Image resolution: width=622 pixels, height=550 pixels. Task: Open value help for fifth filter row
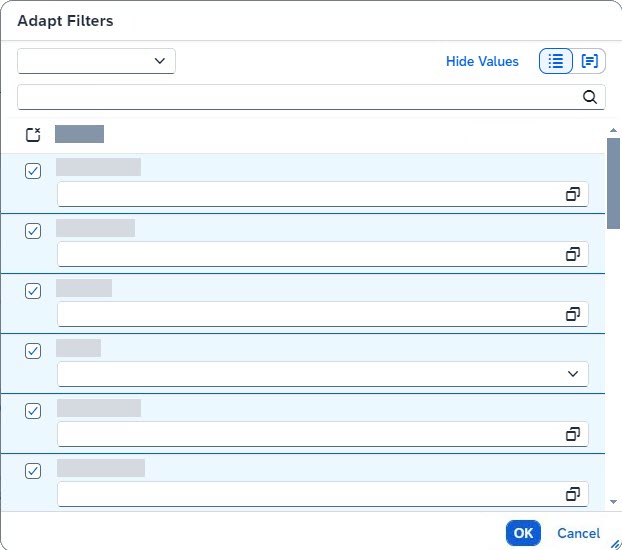(x=573, y=434)
